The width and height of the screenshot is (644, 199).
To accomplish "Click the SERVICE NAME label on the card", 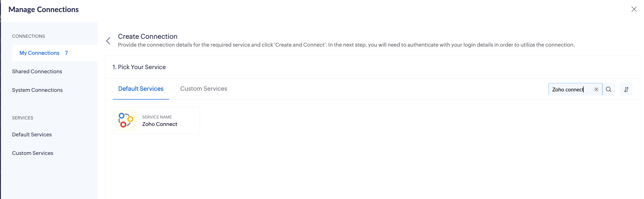I will point(157,117).
